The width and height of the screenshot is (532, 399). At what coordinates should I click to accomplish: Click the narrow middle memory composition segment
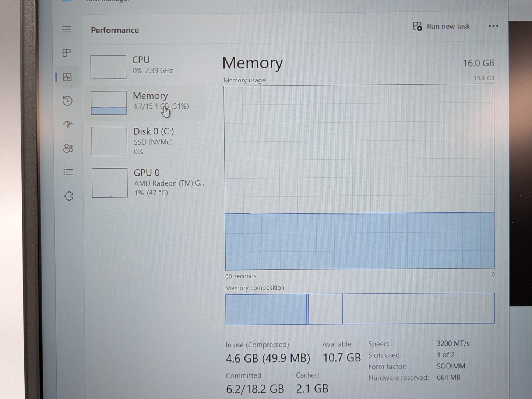(325, 309)
